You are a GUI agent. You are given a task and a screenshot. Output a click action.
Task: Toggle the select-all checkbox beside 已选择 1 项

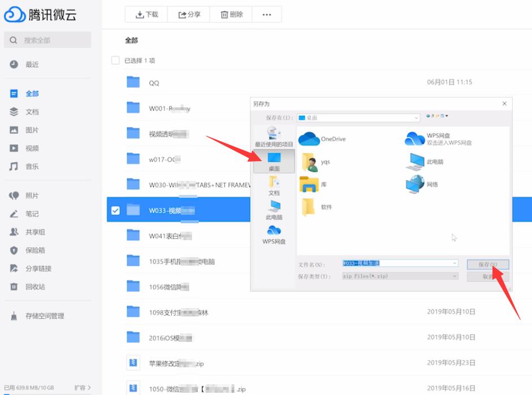115,60
